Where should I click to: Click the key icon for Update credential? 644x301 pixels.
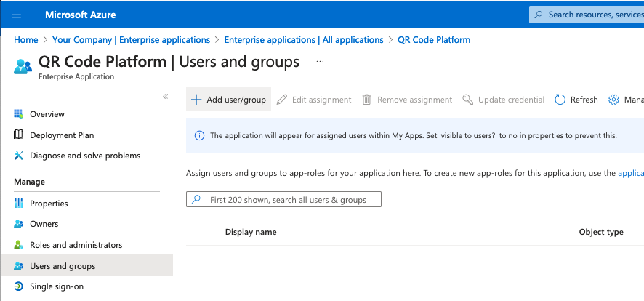pyautogui.click(x=468, y=100)
